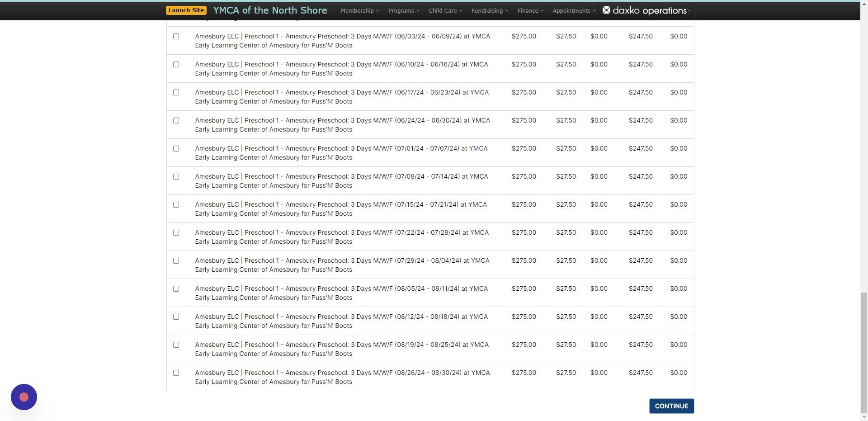868x421 pixels.
Task: Select the 06/10/24 - 06/16/24 session
Action: coord(176,65)
